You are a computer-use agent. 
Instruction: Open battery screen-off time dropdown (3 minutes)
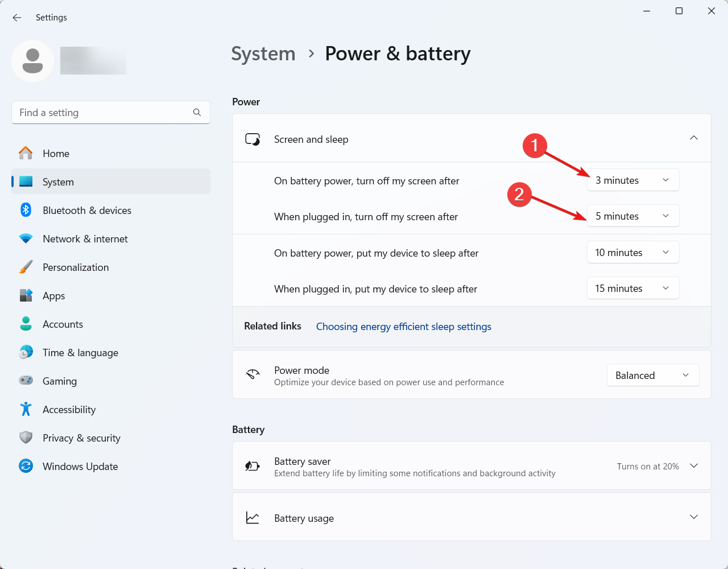point(633,180)
